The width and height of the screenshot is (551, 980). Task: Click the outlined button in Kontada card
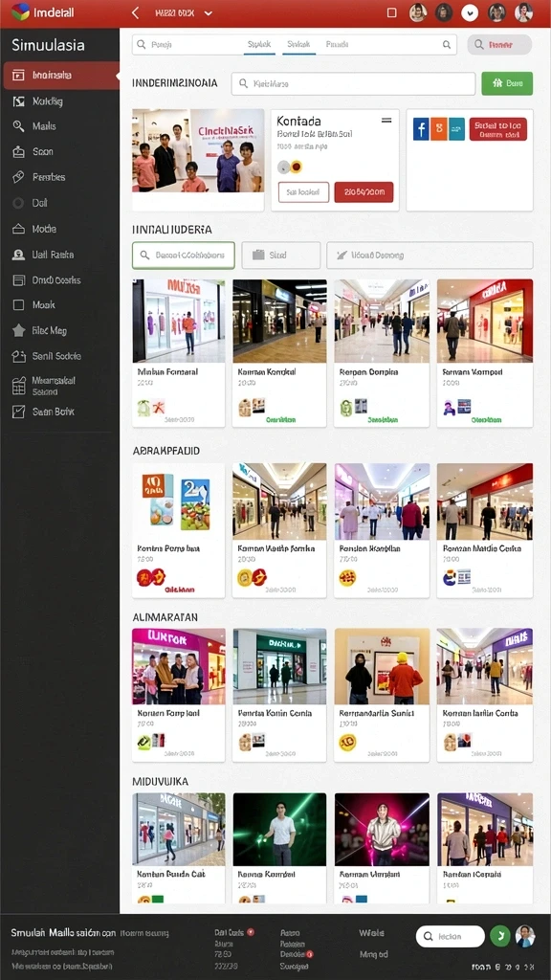click(x=303, y=192)
